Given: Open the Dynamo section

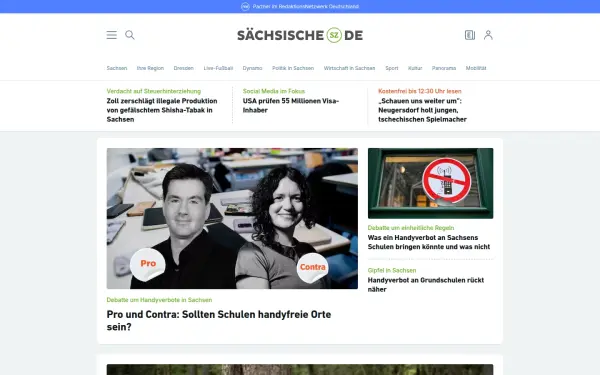Looking at the screenshot, I should (252, 68).
